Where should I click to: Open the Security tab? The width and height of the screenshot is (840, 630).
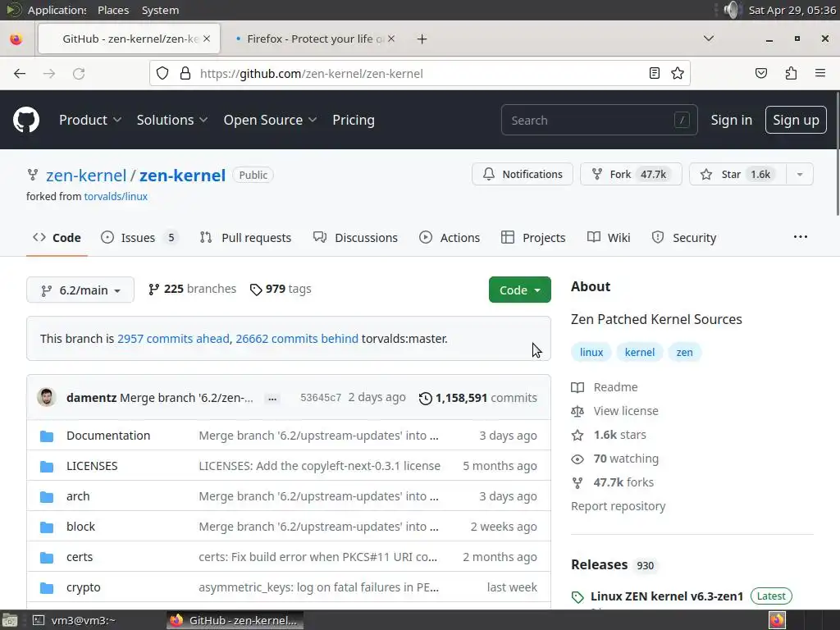(x=683, y=237)
